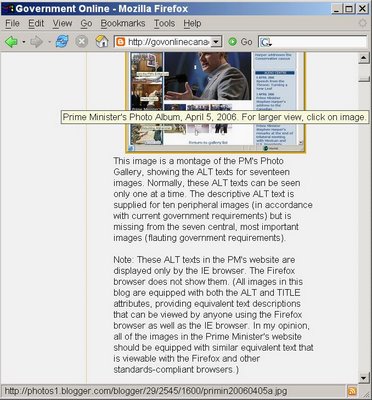Click the paragraph starting 'This image is a montage'
The width and height of the screenshot is (372, 400).
(x=213, y=199)
